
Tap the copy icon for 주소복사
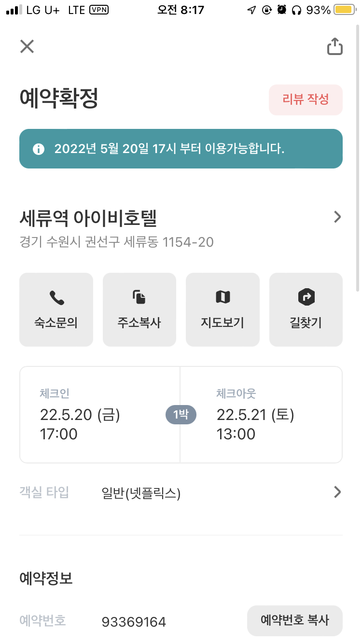point(139,297)
